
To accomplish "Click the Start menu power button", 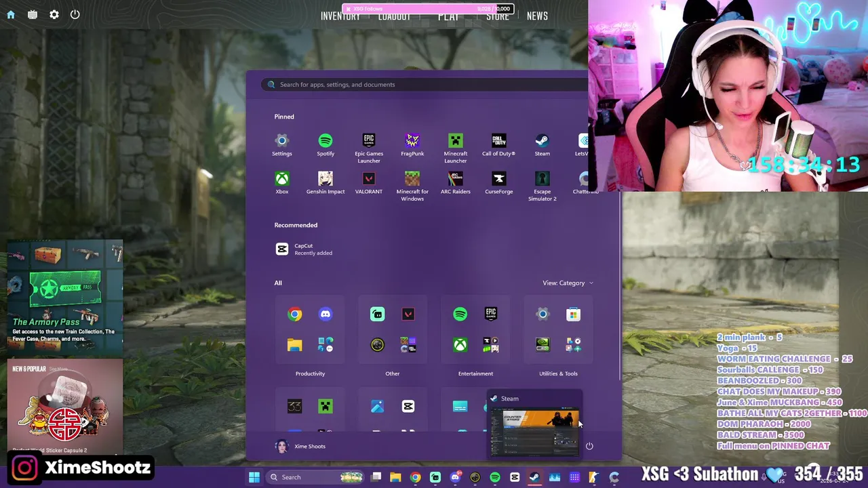I will pyautogui.click(x=589, y=446).
